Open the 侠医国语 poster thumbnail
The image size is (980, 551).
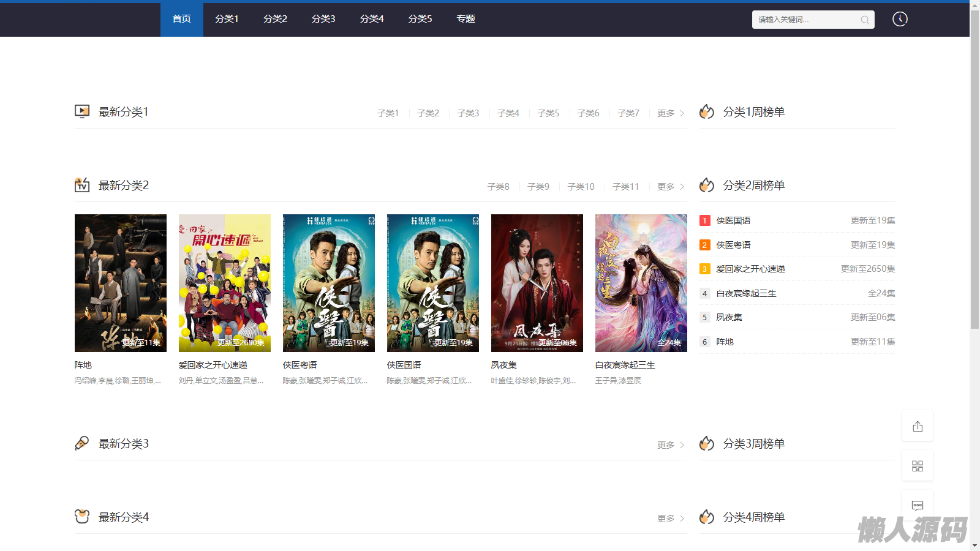[433, 283]
